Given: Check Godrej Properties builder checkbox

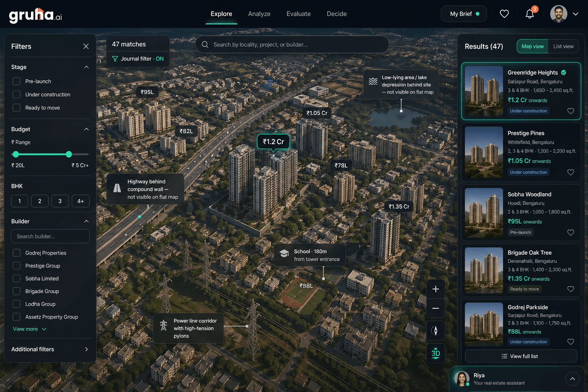Looking at the screenshot, I should pos(16,253).
